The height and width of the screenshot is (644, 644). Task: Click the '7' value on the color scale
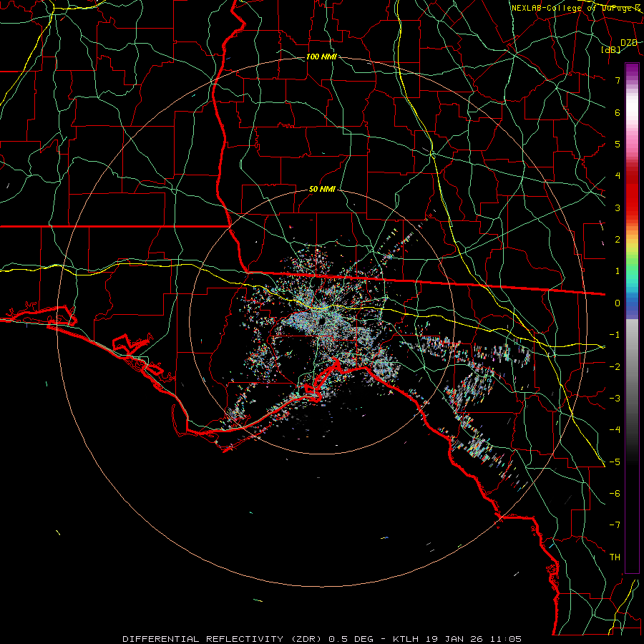point(618,80)
